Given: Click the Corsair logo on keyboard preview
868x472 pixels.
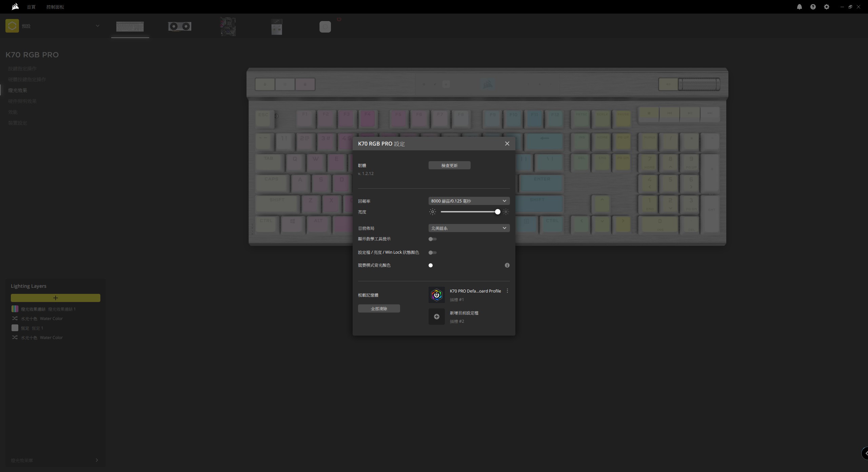Looking at the screenshot, I should [488, 84].
